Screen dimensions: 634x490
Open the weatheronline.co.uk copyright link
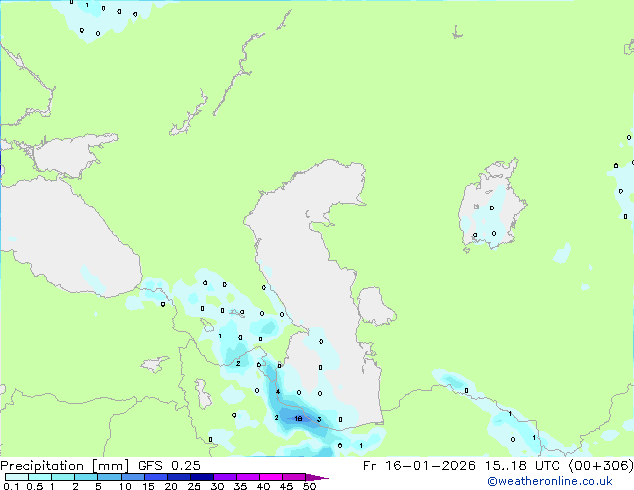coord(550,481)
